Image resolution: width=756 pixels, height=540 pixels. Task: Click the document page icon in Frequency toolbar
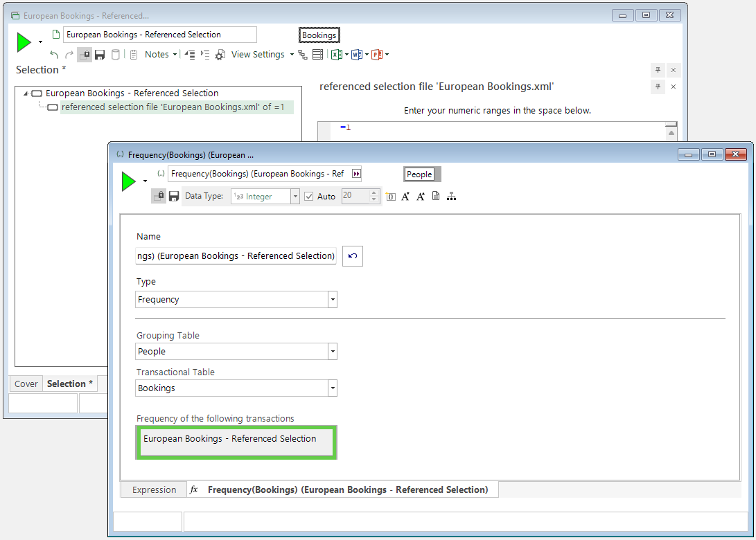pos(436,196)
